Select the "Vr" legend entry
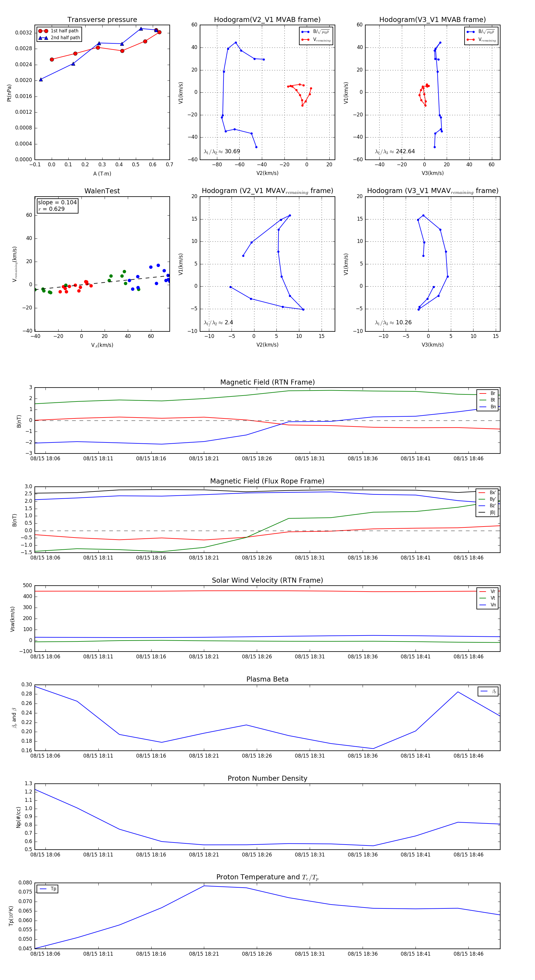This screenshot has height=980, width=535. point(487,592)
